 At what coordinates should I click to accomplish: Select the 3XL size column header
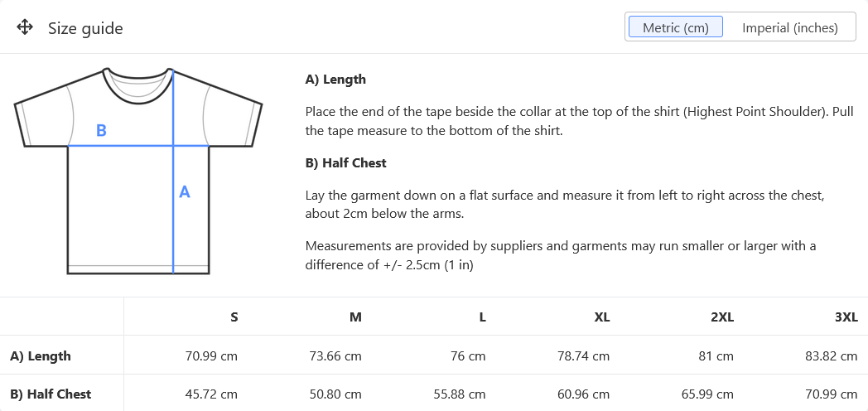(846, 317)
